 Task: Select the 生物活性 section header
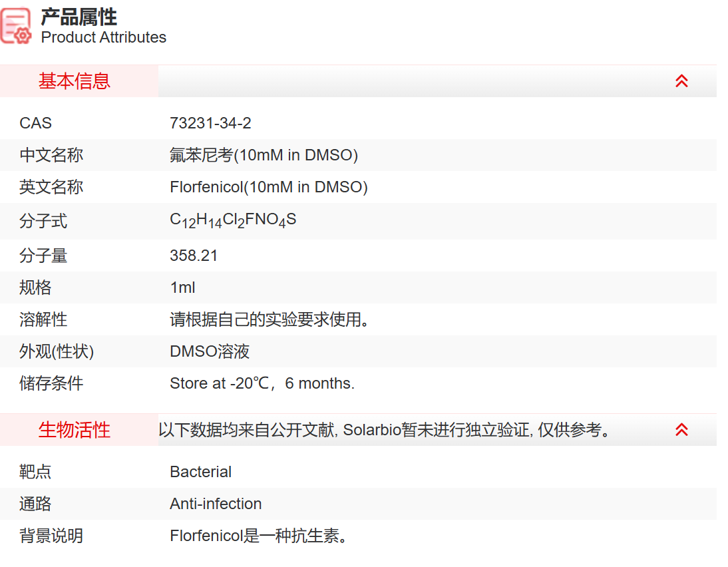[x=75, y=430]
